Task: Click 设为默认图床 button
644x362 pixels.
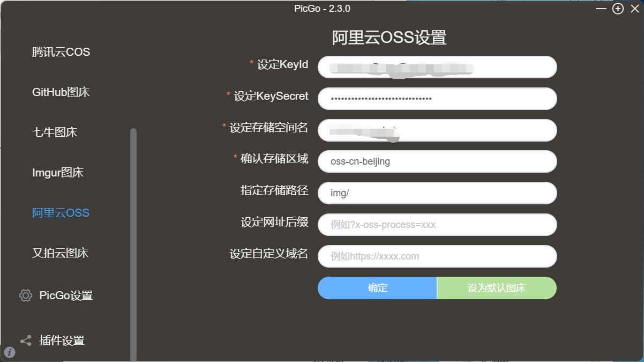Action: pos(497,288)
